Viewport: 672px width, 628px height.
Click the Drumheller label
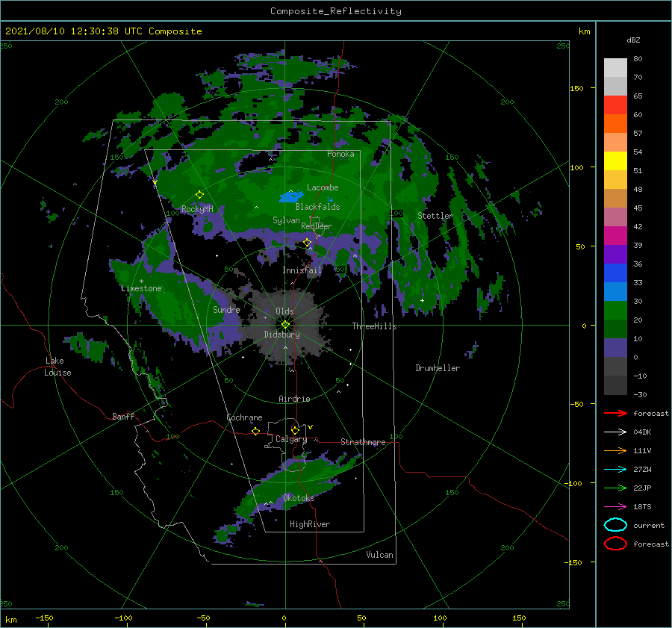tap(438, 368)
